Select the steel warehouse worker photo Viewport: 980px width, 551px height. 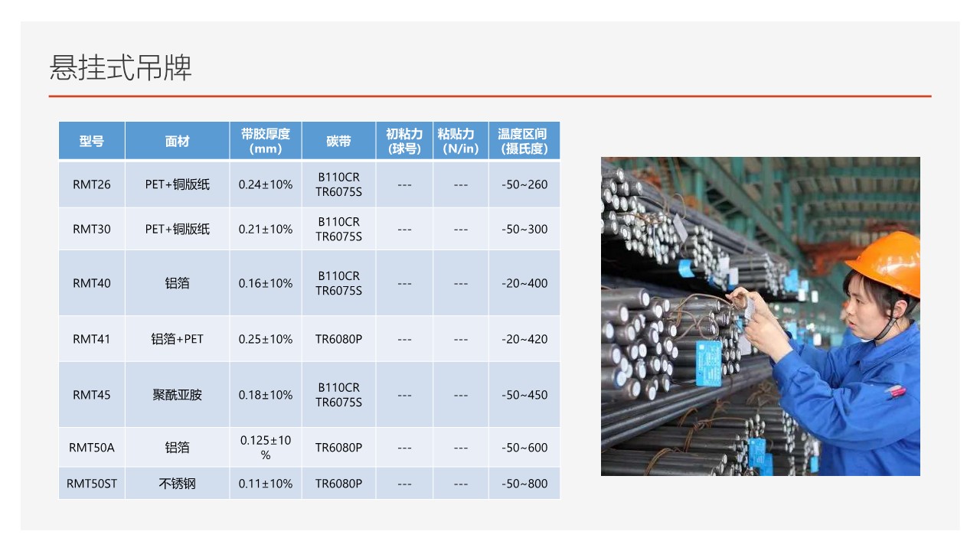[x=760, y=316]
